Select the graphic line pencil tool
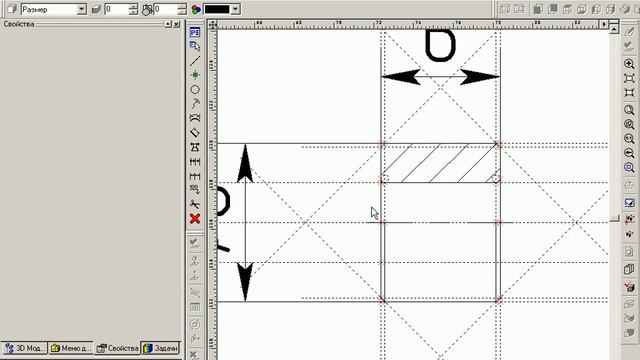 (195, 104)
